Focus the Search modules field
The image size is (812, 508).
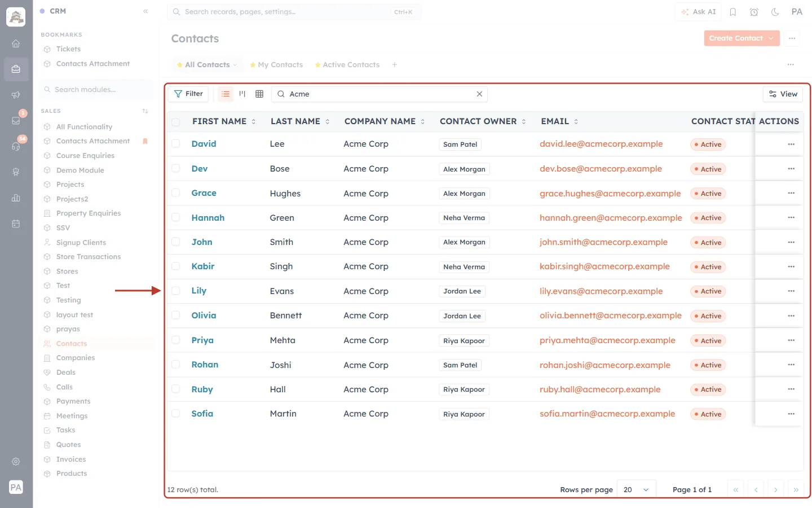point(96,90)
